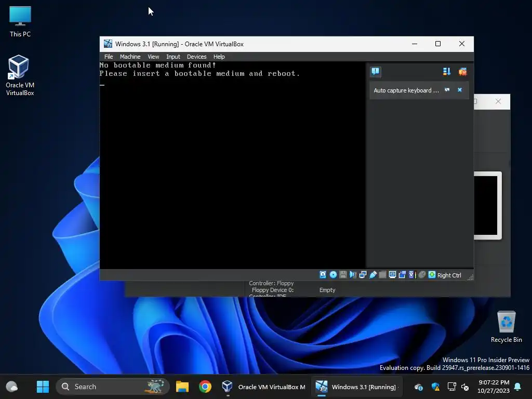Image resolution: width=532 pixels, height=399 pixels.
Task: Click the keyboard capture green arrow icon
Action: tap(432, 275)
